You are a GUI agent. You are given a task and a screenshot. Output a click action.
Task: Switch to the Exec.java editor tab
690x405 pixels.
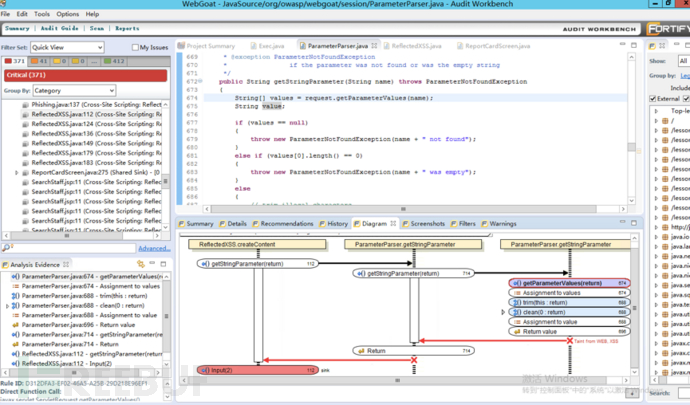[270, 46]
